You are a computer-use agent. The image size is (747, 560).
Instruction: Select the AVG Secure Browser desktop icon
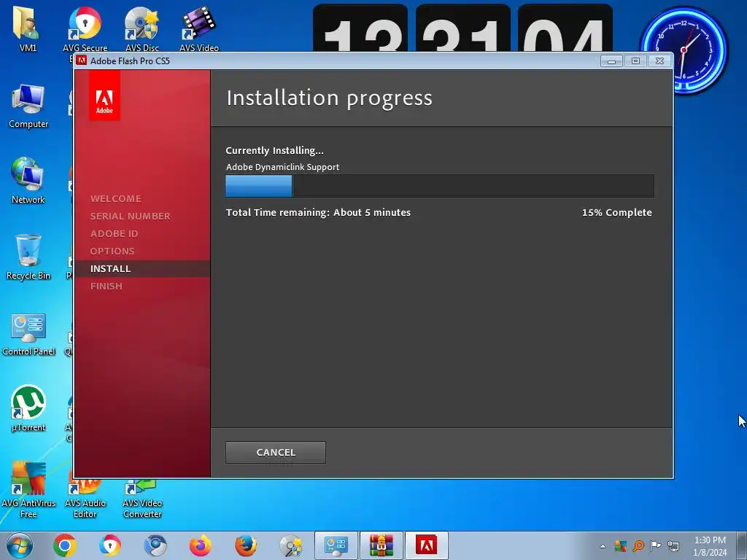(x=85, y=29)
